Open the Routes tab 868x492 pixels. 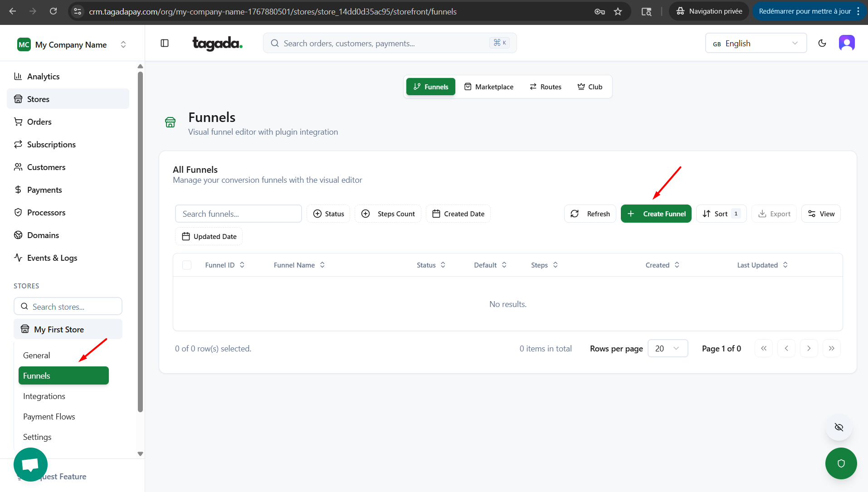[x=546, y=87]
